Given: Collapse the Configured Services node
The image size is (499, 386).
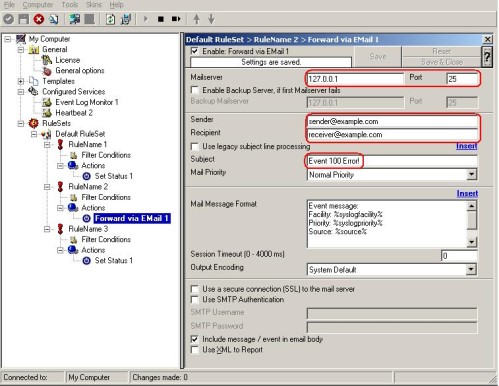Looking at the screenshot, I should (21, 92).
